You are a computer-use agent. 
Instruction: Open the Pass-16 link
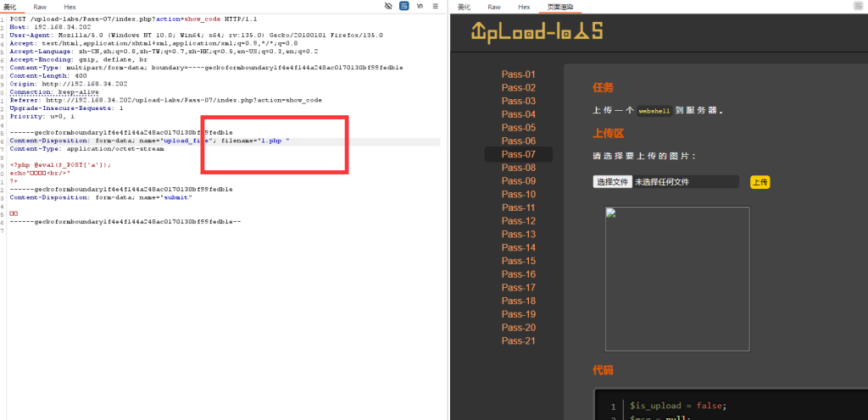click(x=518, y=274)
